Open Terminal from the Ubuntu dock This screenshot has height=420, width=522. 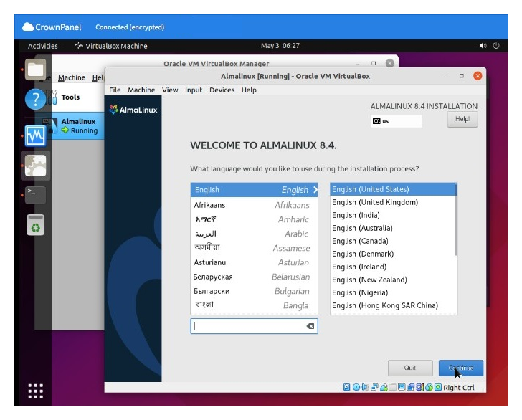[x=36, y=195]
